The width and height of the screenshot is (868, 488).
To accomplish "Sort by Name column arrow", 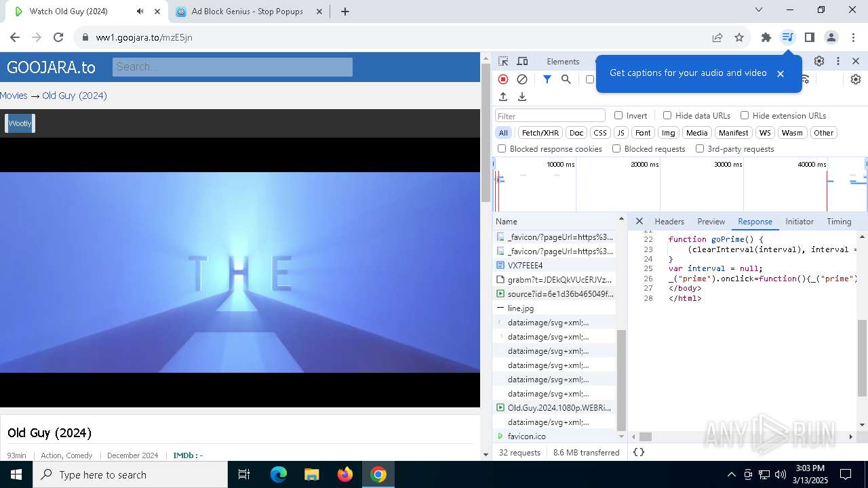I will [x=620, y=219].
